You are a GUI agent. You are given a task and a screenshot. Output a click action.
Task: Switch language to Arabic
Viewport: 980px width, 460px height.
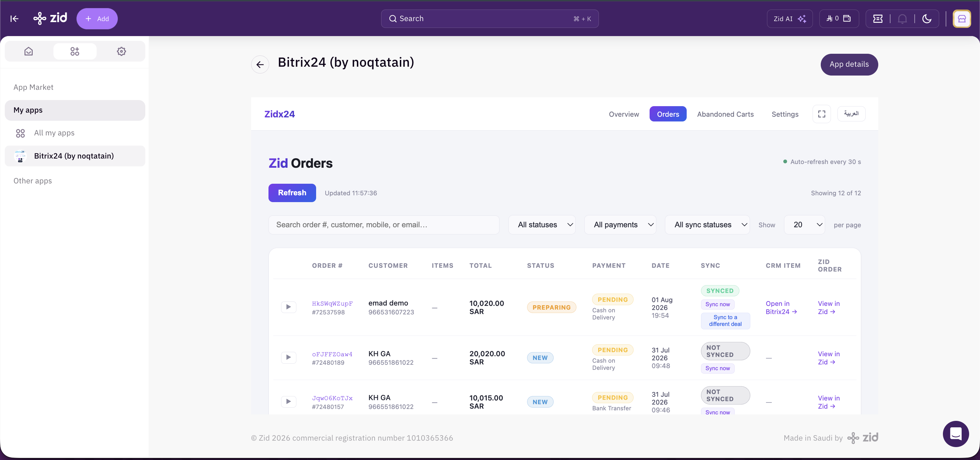click(851, 114)
